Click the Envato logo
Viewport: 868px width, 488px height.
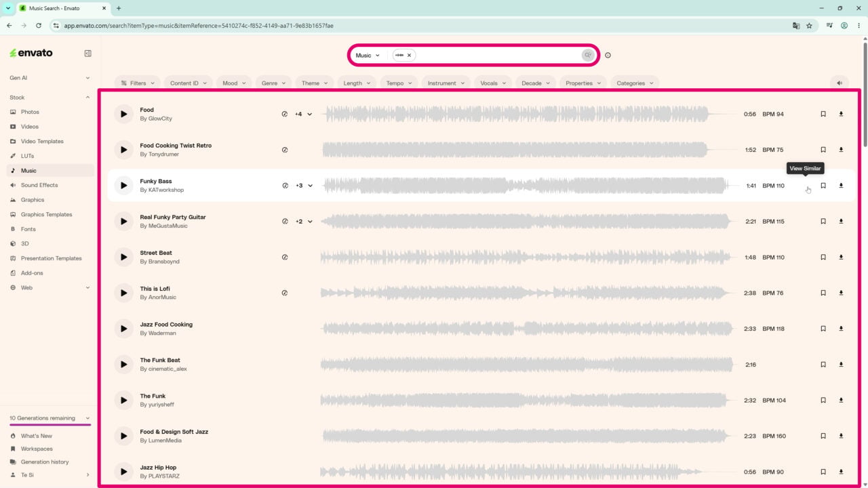click(31, 53)
